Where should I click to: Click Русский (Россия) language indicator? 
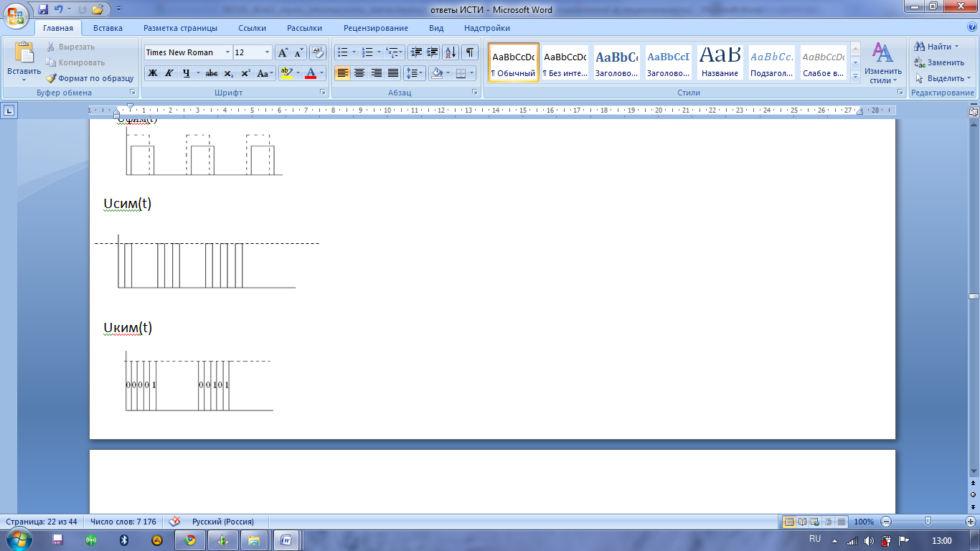click(222, 522)
